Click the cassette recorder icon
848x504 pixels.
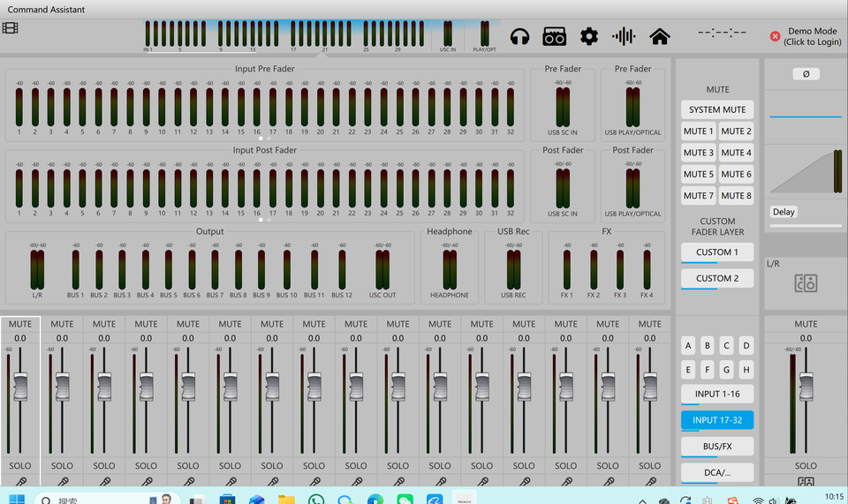[x=554, y=36]
